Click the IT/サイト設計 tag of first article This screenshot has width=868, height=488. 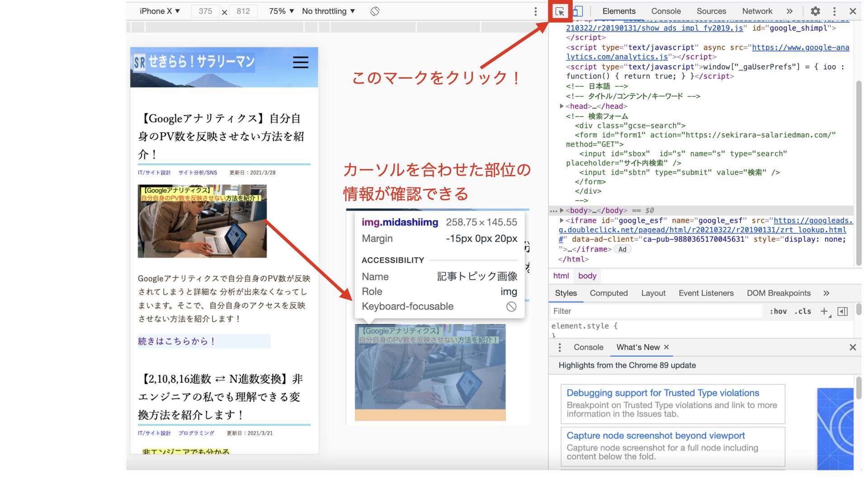(x=154, y=173)
